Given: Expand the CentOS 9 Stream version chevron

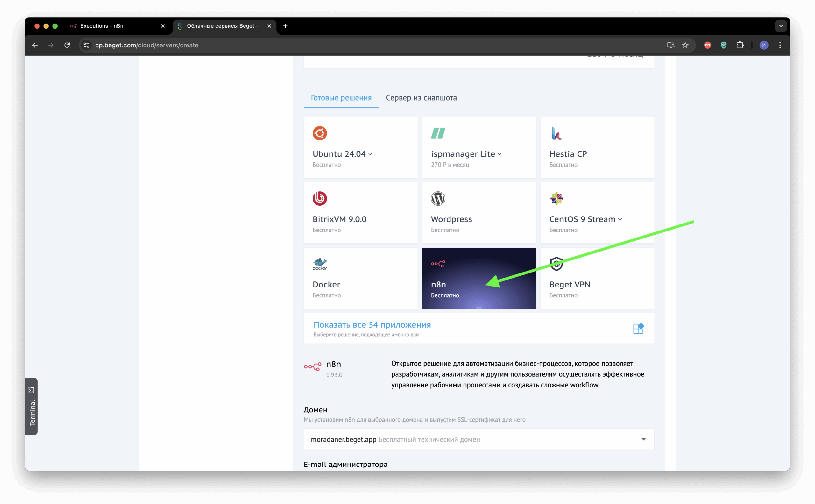Looking at the screenshot, I should [620, 219].
